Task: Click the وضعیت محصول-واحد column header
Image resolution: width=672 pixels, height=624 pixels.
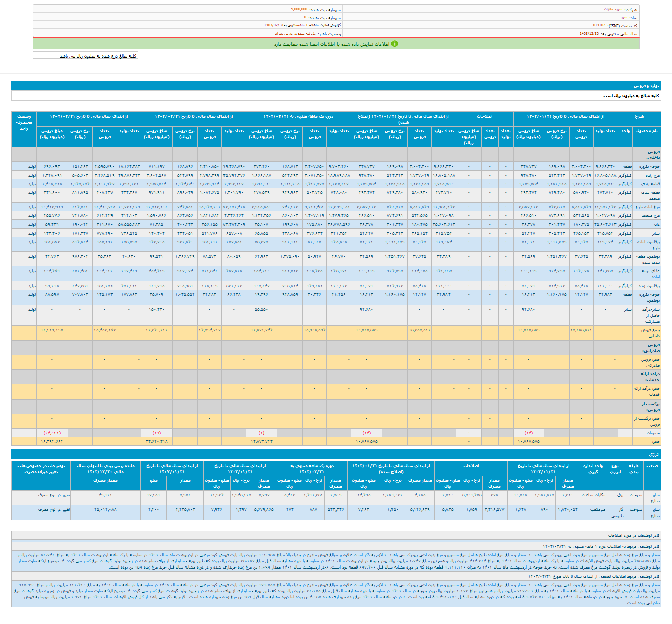Action: 24,122
